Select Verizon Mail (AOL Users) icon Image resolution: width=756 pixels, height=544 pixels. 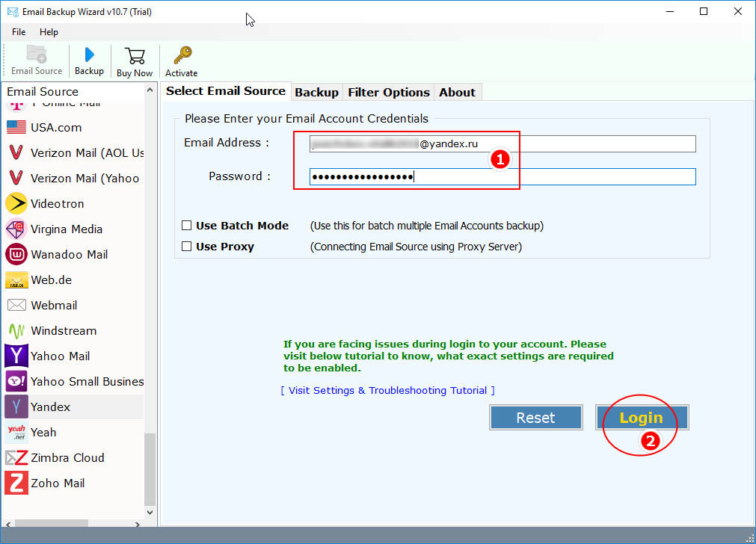[16, 152]
